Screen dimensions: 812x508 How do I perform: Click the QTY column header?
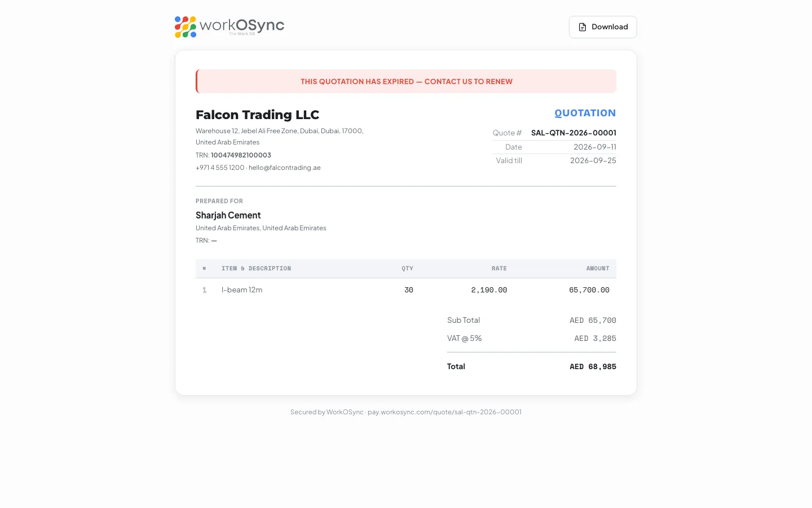point(407,269)
